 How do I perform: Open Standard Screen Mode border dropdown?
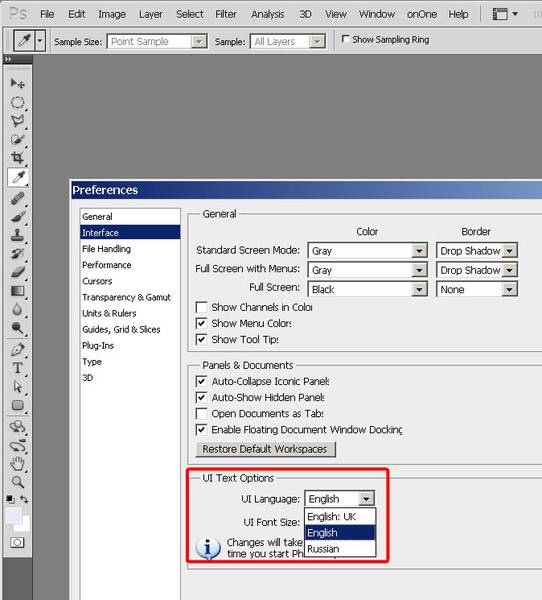[477, 251]
